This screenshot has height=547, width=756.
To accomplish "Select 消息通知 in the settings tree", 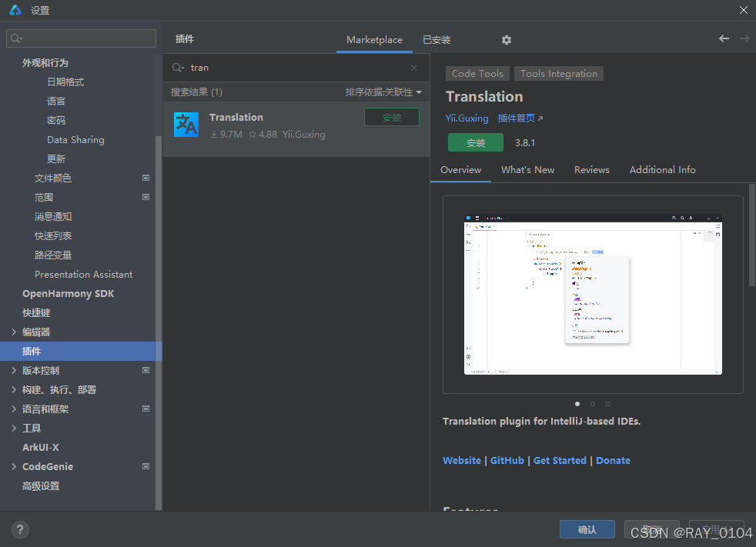I will point(53,216).
